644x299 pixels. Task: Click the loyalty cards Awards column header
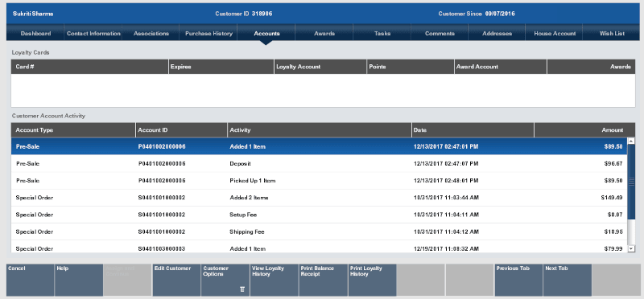point(592,67)
